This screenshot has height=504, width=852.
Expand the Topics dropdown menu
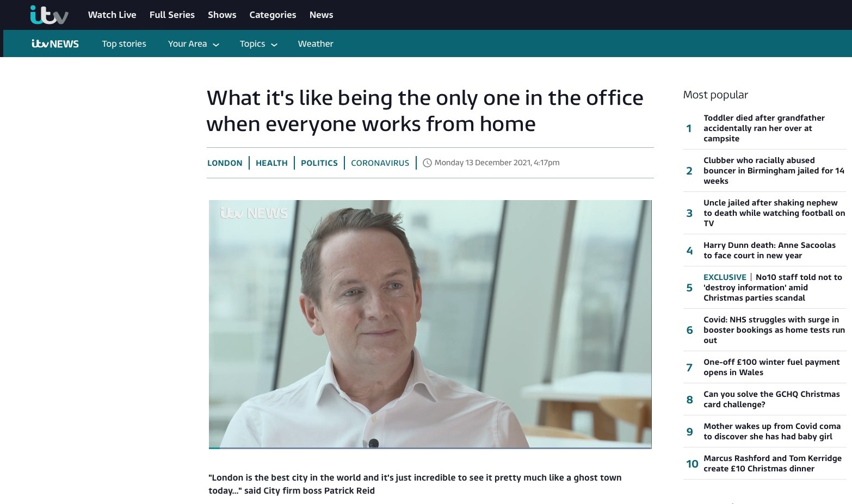point(258,43)
